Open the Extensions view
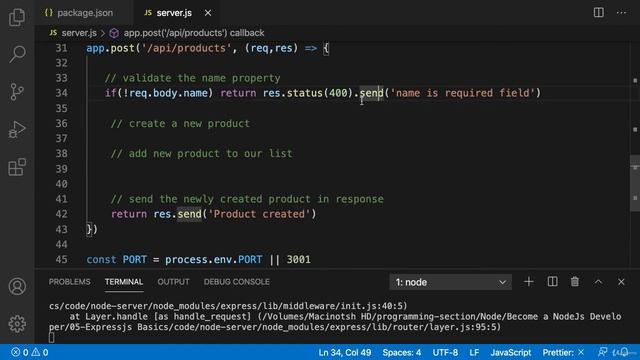 (x=17, y=167)
